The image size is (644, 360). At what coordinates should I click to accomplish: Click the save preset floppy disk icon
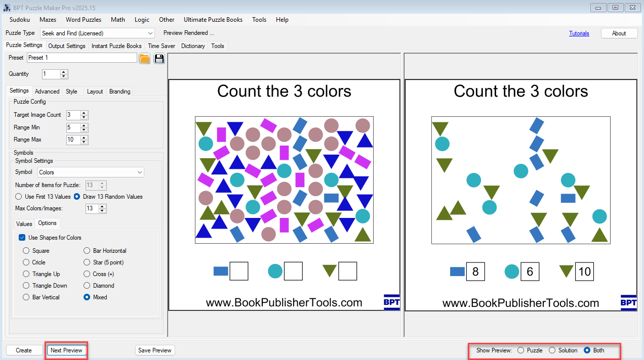(159, 58)
